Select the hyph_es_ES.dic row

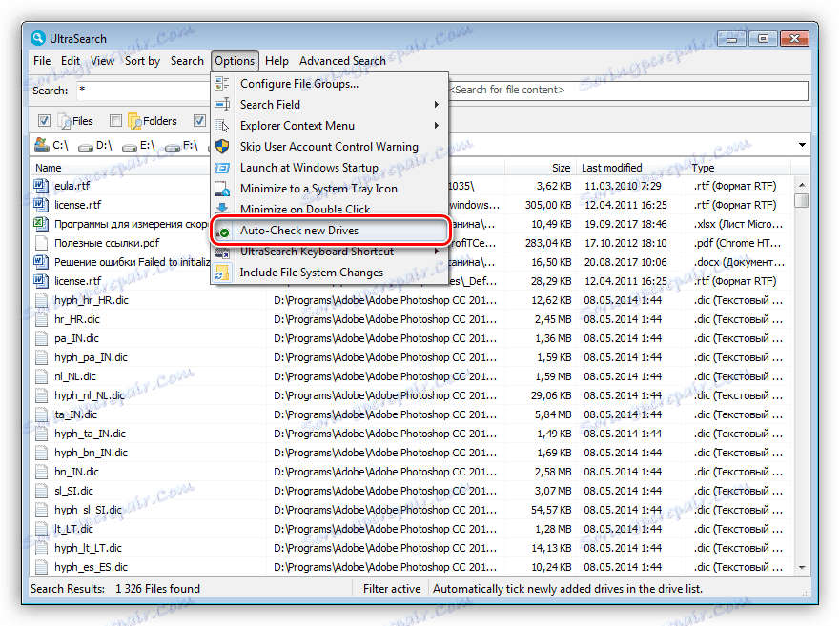tap(410, 567)
